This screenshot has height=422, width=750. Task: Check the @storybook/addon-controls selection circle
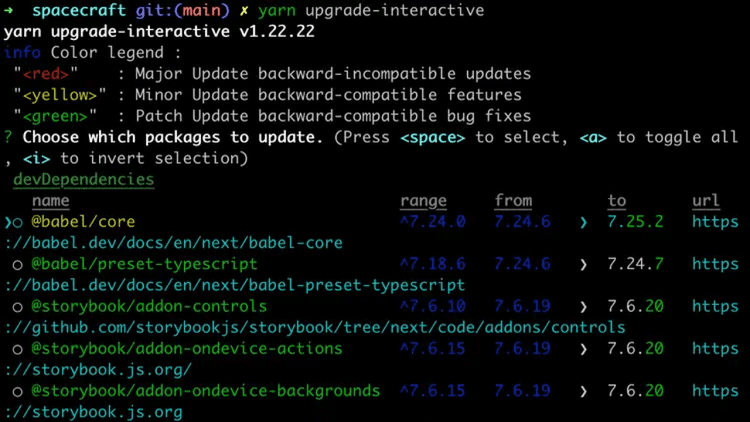point(18,306)
